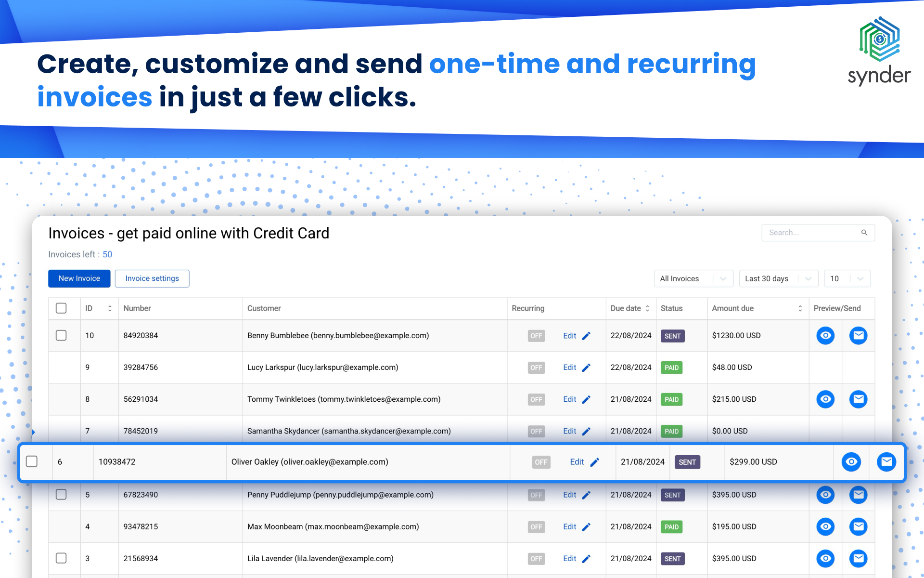The image size is (924, 578).
Task: Tick checkbox for Oliver Oakley's row
Action: pos(32,461)
